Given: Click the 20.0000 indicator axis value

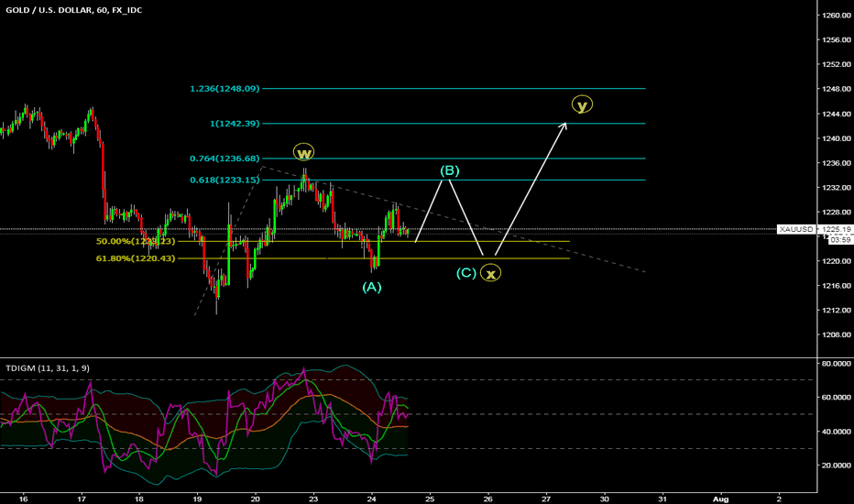Looking at the screenshot, I should pos(837,466).
